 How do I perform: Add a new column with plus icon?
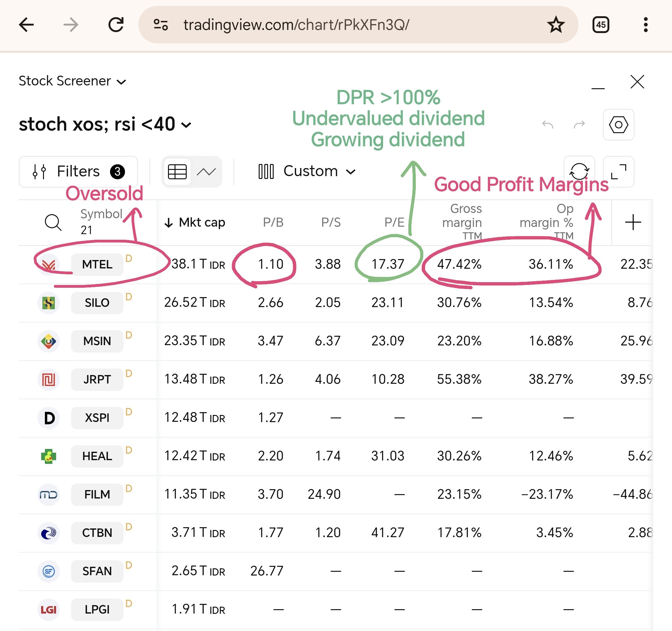click(633, 222)
